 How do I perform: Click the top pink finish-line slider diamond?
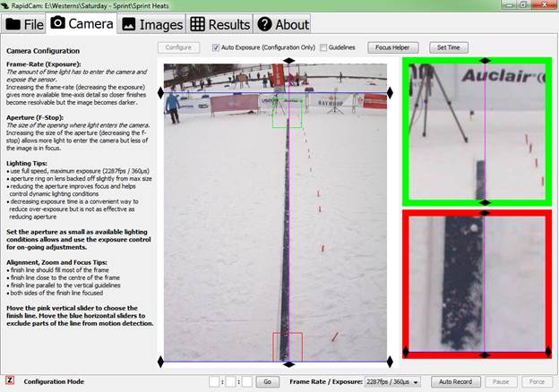(288, 61)
